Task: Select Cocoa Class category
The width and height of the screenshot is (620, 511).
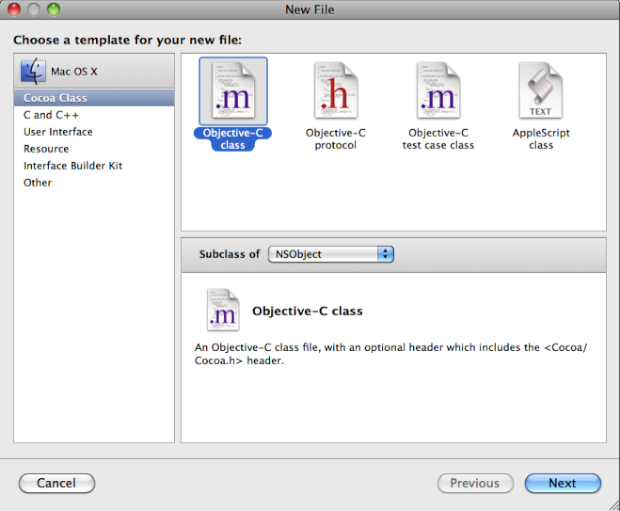Action: click(x=94, y=98)
